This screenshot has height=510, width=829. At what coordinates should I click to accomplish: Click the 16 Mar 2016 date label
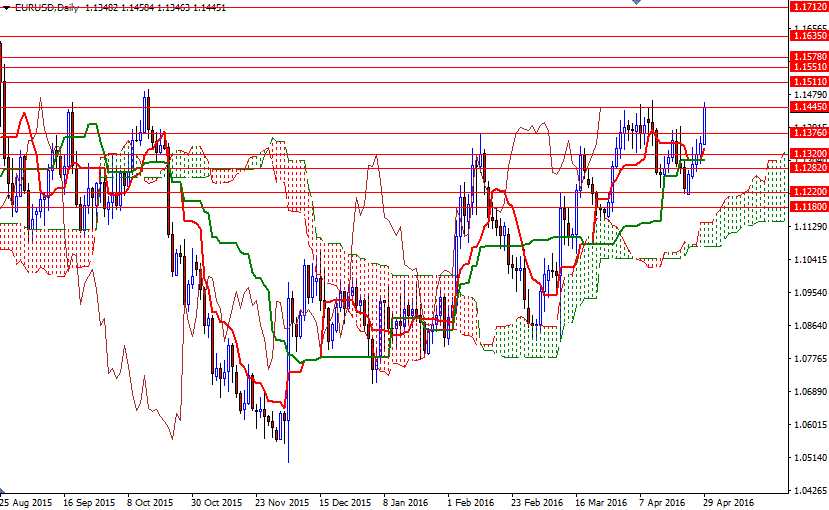601,503
